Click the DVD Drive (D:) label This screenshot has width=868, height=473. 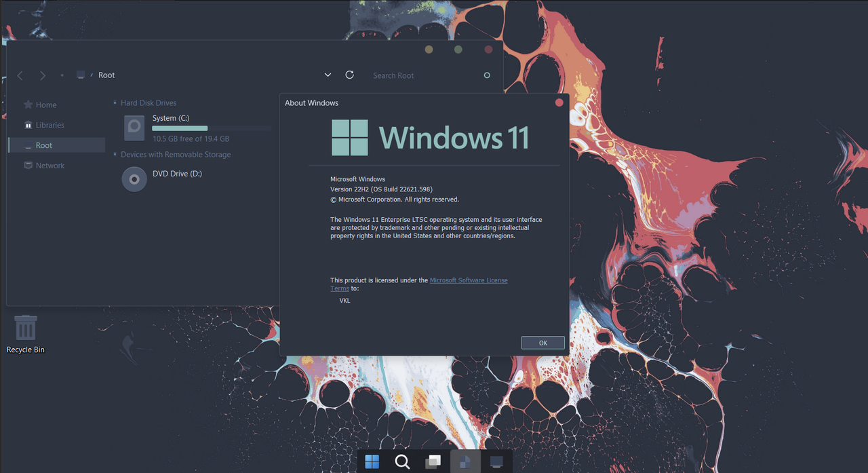177,174
